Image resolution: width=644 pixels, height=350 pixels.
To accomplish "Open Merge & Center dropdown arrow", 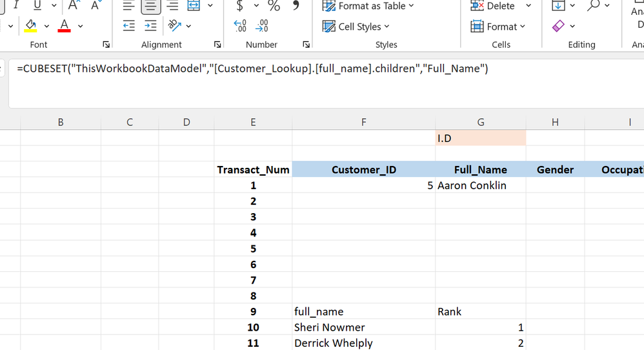I will coord(210,5).
